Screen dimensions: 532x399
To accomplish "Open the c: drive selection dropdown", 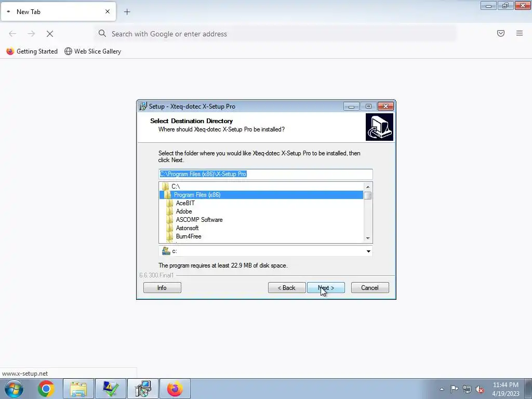I will pos(368,251).
